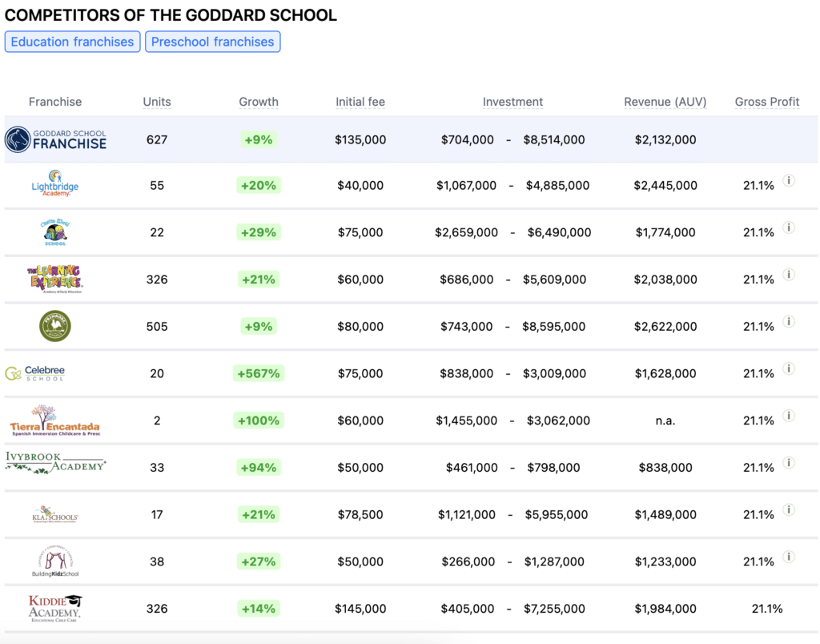The width and height of the screenshot is (820, 644).
Task: Select the +14% growth badge for Kiddie Academy
Action: click(x=259, y=609)
